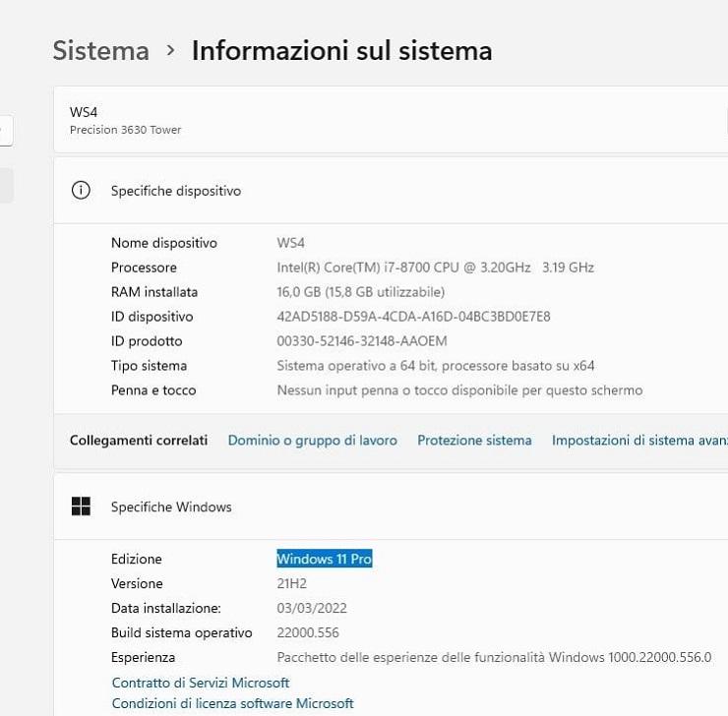Select the version value 21H2
Screen dimensions: 728x716
291,583
